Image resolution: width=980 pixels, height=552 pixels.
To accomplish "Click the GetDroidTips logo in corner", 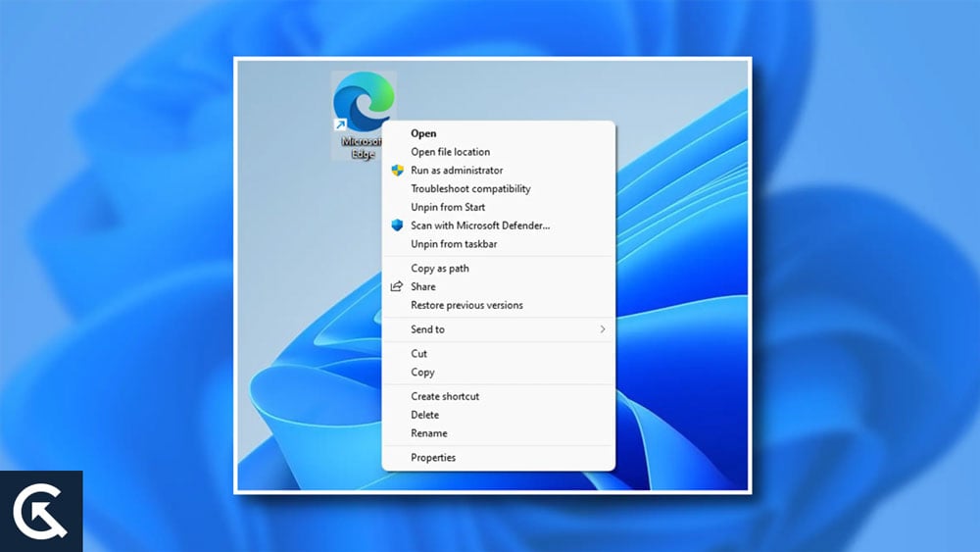I will [41, 511].
